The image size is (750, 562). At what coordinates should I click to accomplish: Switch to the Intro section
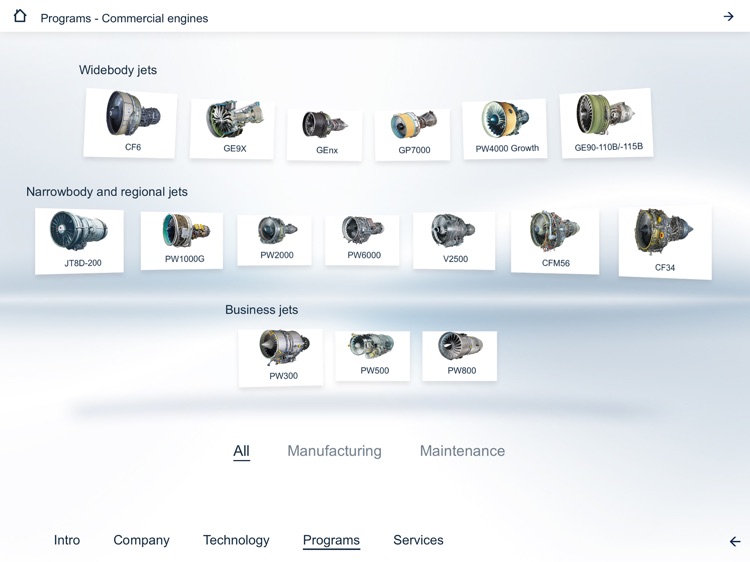(67, 540)
